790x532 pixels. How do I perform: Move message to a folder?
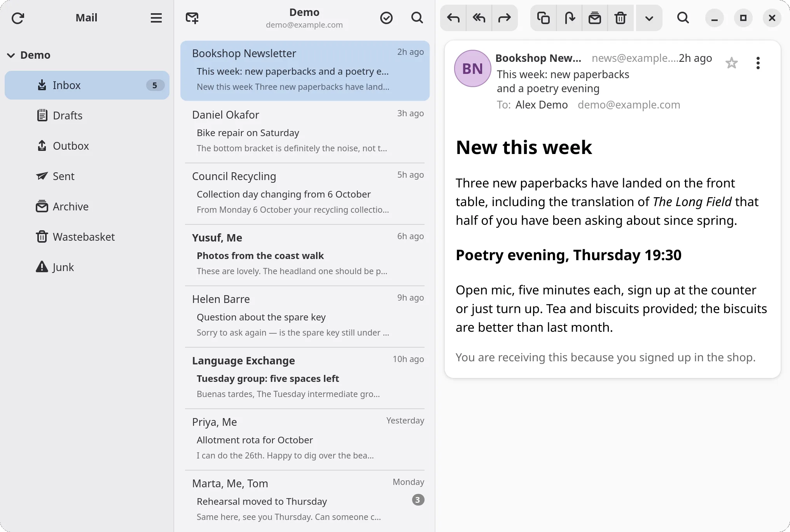coord(569,18)
